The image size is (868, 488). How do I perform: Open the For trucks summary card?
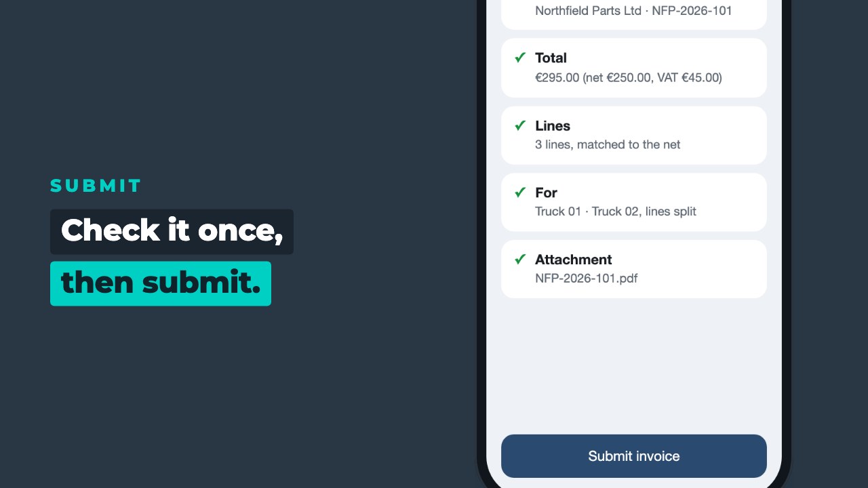634,202
